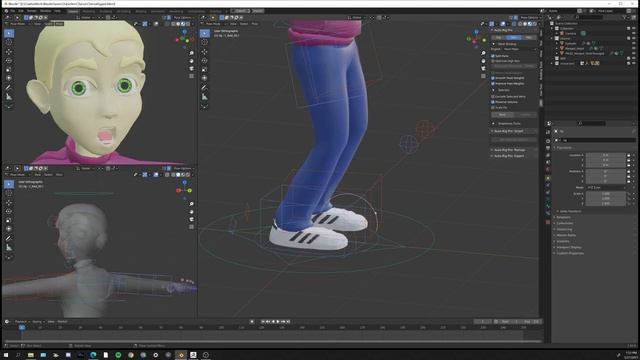
Task: Open the Render menu
Action: click(31, 11)
